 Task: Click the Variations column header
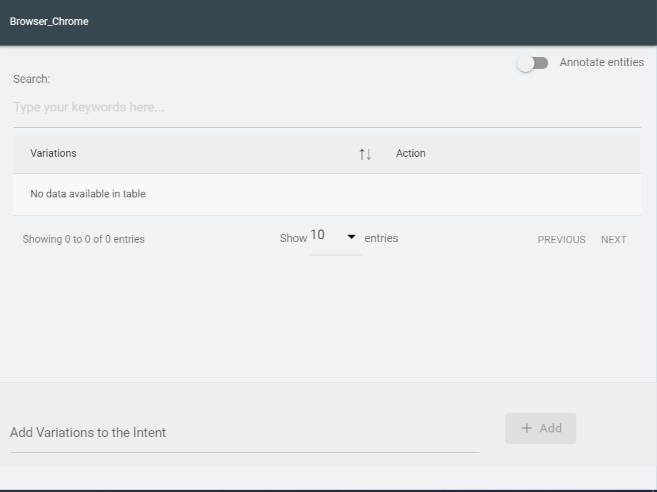point(54,154)
